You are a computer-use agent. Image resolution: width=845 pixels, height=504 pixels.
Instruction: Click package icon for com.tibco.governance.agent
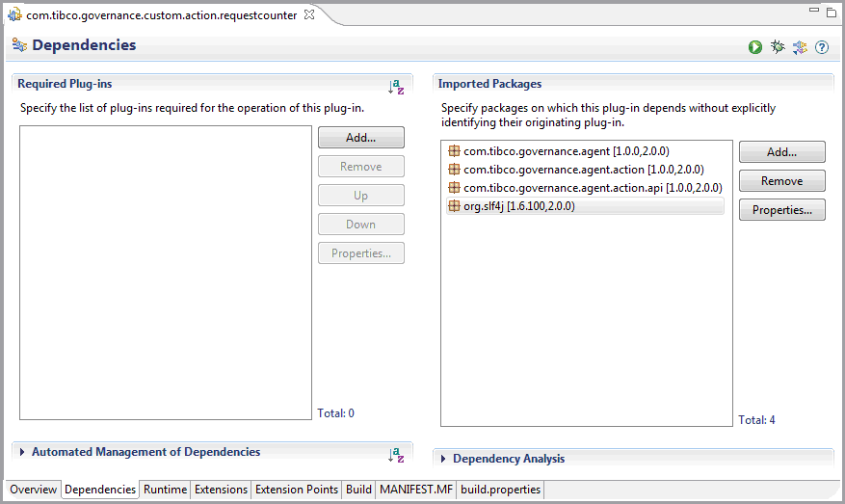pyautogui.click(x=454, y=151)
